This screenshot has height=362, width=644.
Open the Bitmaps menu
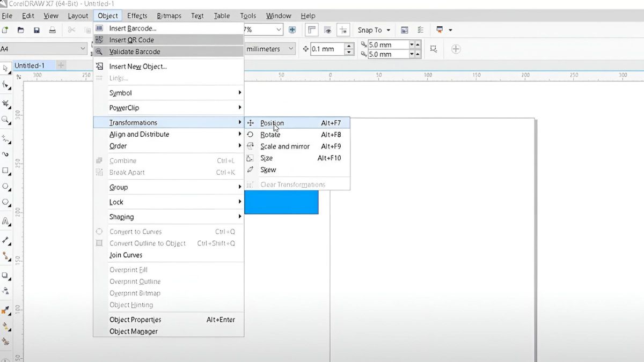point(169,16)
